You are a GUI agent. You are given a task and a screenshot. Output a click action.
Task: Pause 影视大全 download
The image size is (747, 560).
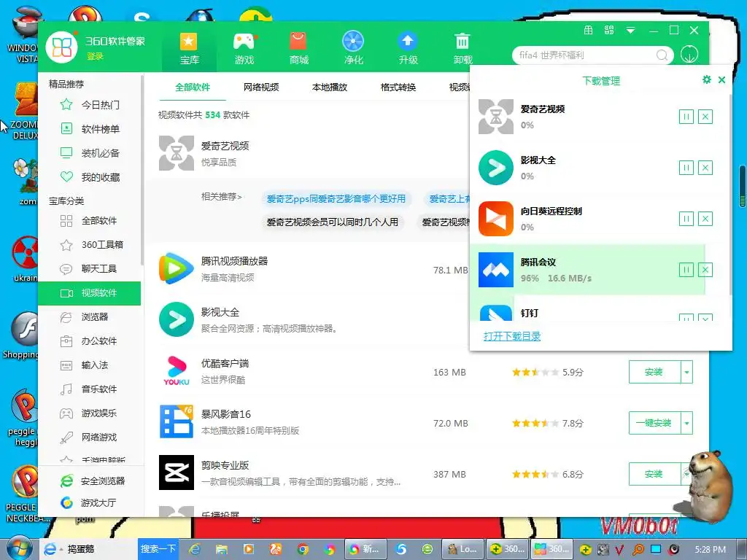pos(686,168)
